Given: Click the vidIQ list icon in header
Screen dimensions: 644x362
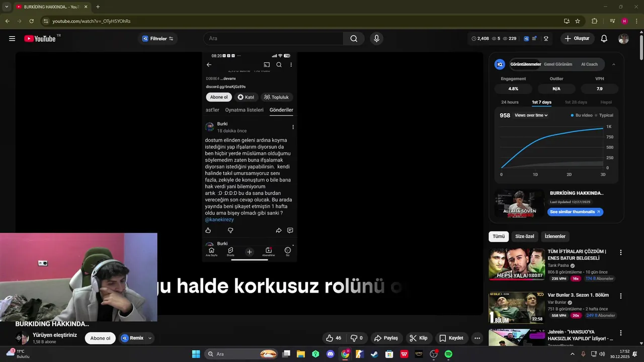Looking at the screenshot, I should pos(535,39).
